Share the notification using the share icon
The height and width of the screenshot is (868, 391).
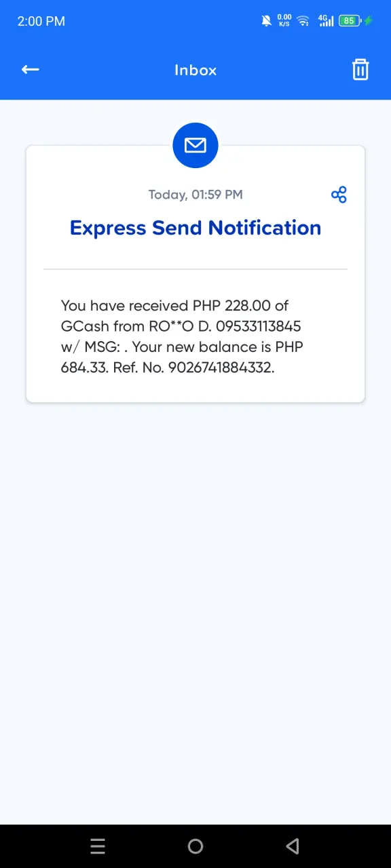click(x=339, y=195)
